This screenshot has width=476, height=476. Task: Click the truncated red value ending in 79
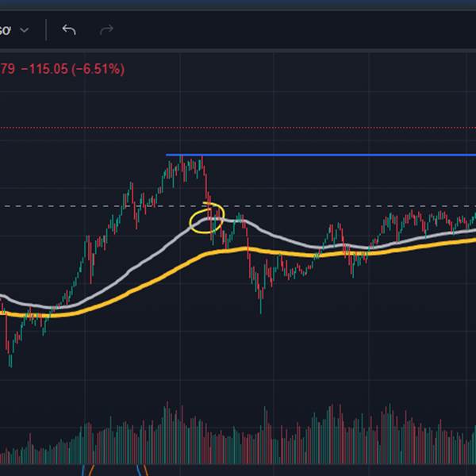[x=7, y=70]
